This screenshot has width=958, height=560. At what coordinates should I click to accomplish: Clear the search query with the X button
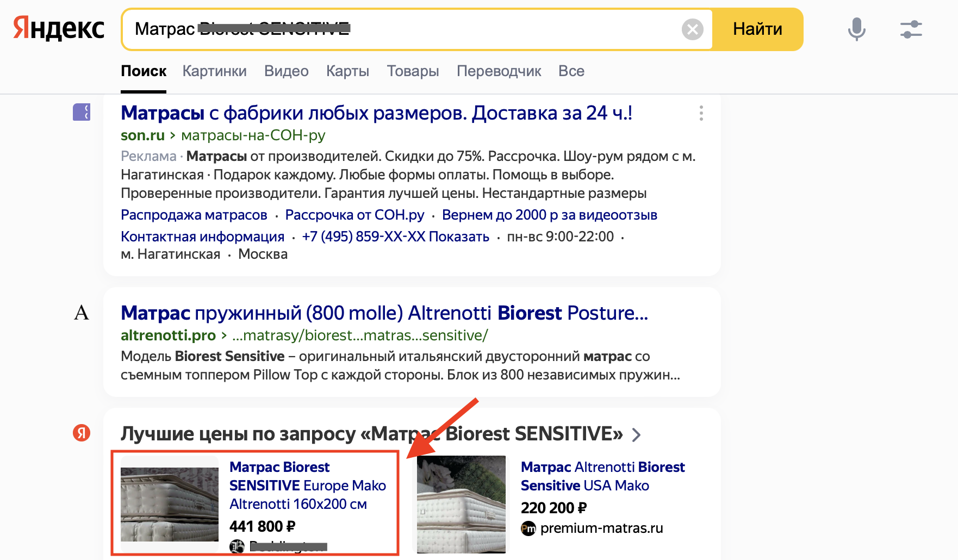(692, 29)
